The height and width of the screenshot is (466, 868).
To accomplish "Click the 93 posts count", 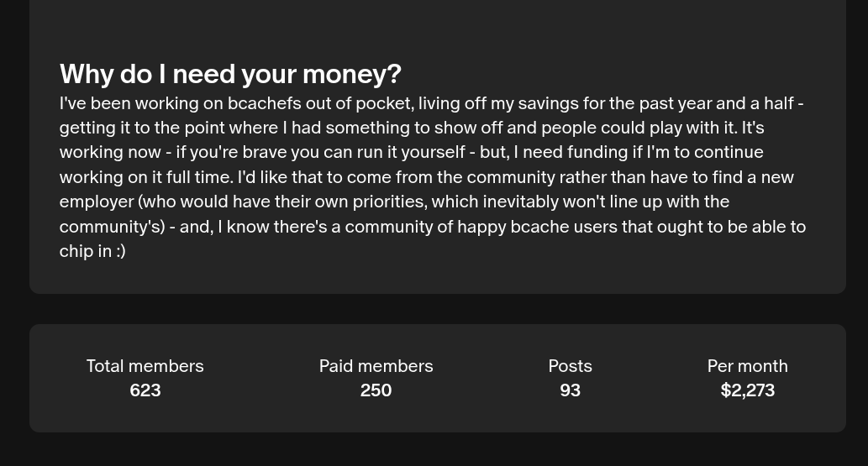I will [571, 390].
